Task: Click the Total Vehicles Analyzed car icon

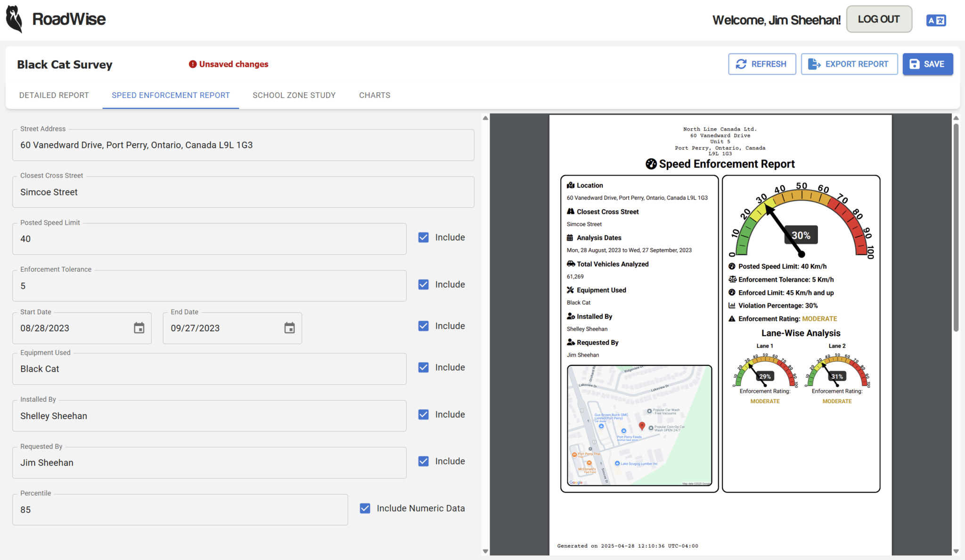Action: click(571, 264)
